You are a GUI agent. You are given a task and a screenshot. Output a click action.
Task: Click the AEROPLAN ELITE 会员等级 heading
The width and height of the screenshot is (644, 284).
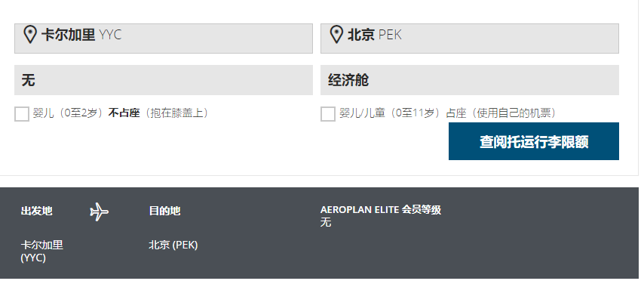(x=381, y=209)
